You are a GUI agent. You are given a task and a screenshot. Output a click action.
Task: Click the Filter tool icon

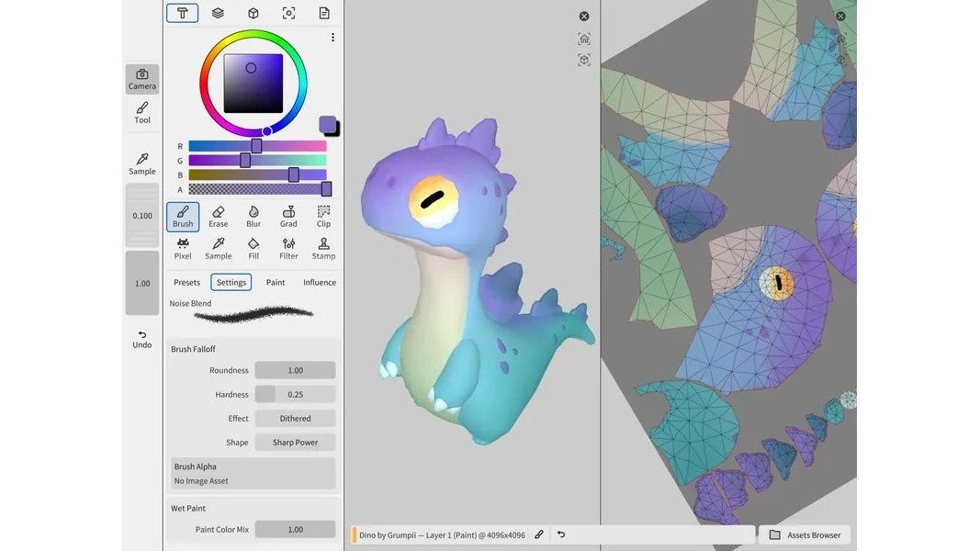coord(288,249)
